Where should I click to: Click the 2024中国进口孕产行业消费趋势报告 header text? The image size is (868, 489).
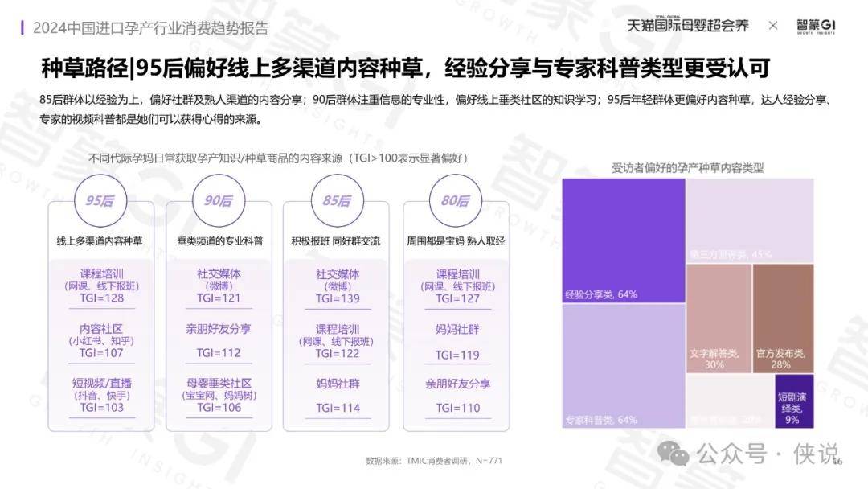[151, 27]
